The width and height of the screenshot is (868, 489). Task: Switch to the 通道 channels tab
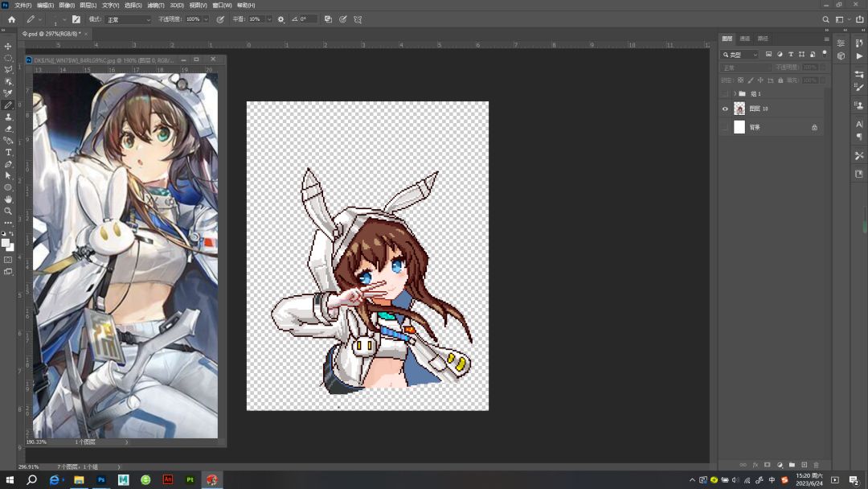(745, 39)
